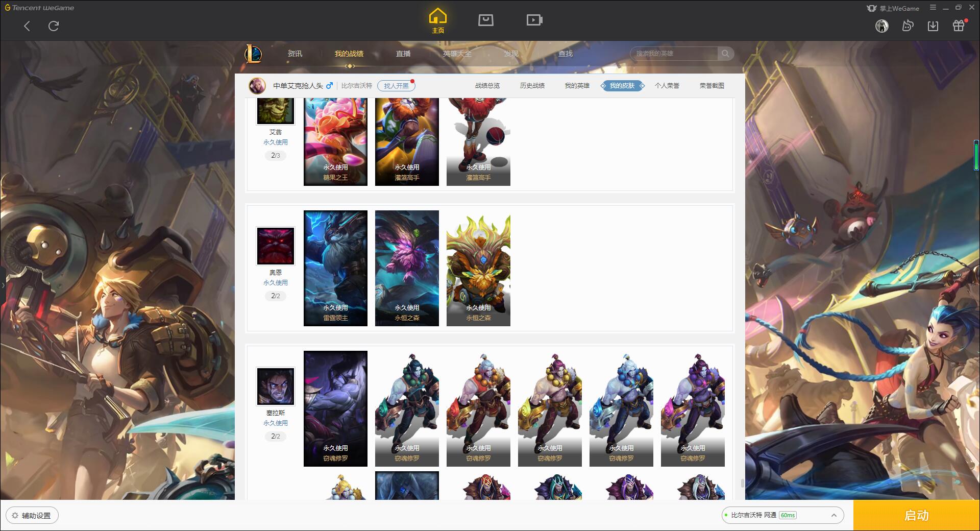Switch to the 英雄大全 tab

(x=457, y=54)
